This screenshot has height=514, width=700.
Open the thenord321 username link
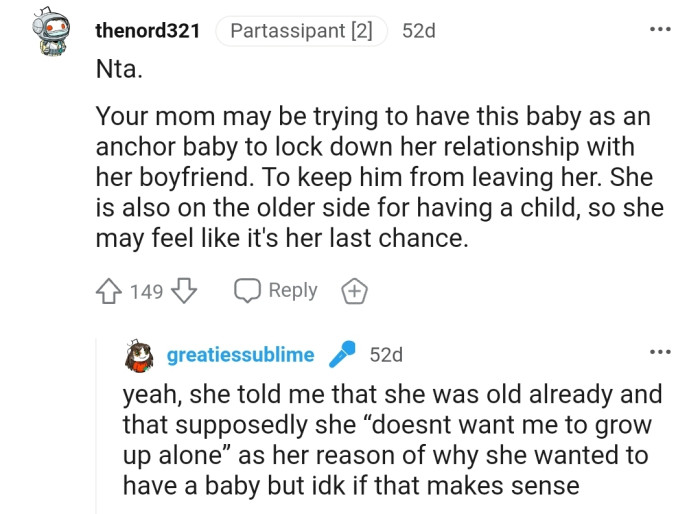click(148, 31)
